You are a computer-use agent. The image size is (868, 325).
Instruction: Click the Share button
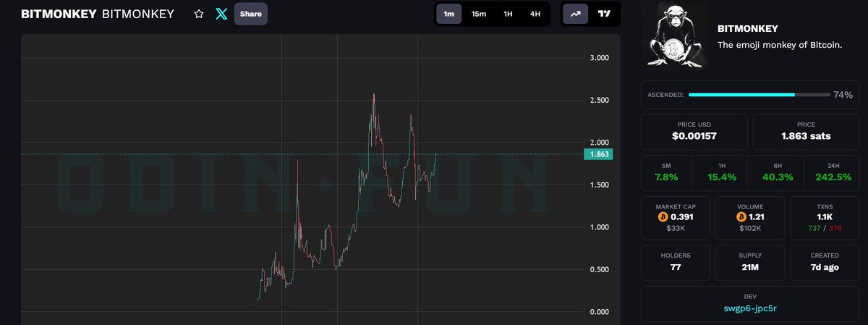click(x=250, y=14)
